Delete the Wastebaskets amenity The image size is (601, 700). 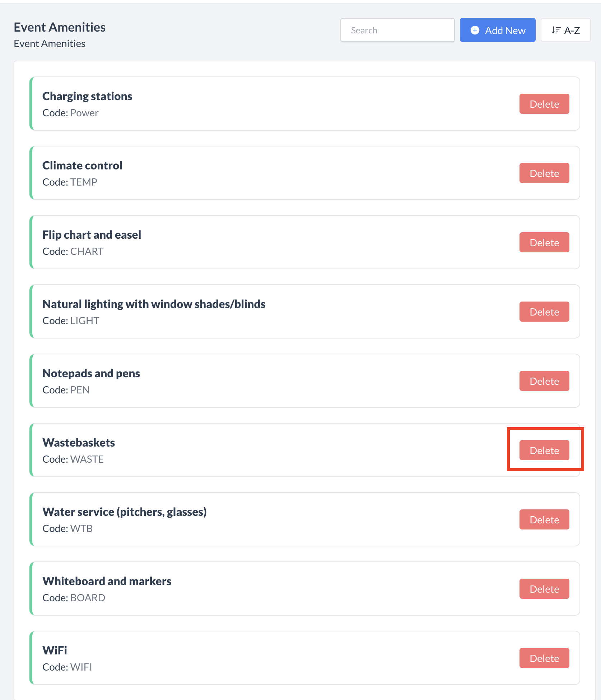pos(544,451)
